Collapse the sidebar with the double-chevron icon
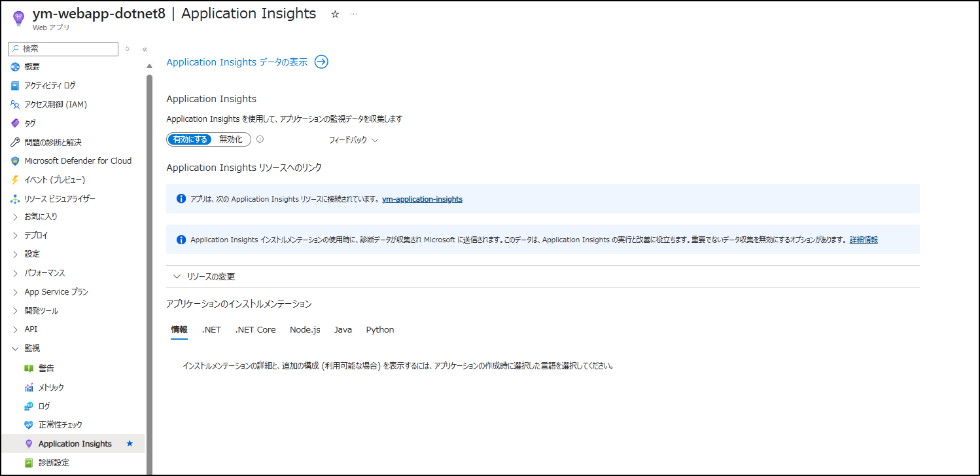The height and width of the screenshot is (476, 980). 145,49
